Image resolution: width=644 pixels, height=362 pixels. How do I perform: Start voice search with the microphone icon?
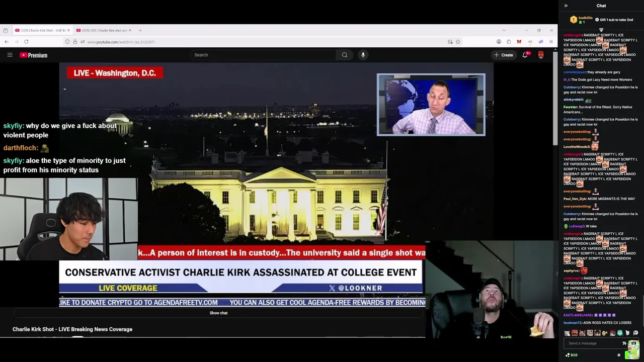point(363,55)
